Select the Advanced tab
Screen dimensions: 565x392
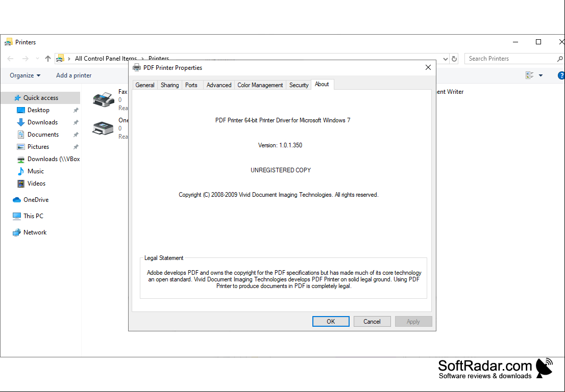[x=219, y=85]
